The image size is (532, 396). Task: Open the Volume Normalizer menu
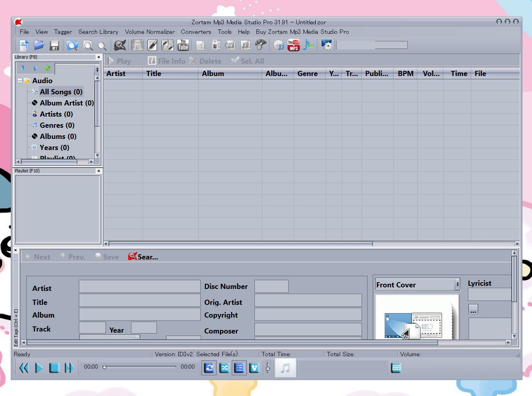click(x=150, y=32)
